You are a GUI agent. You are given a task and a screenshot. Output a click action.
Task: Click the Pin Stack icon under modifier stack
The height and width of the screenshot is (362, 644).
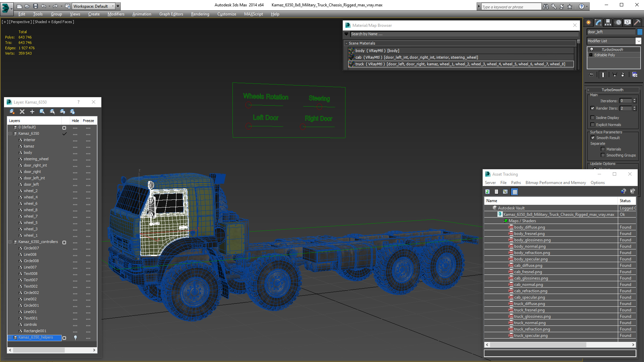[591, 75]
